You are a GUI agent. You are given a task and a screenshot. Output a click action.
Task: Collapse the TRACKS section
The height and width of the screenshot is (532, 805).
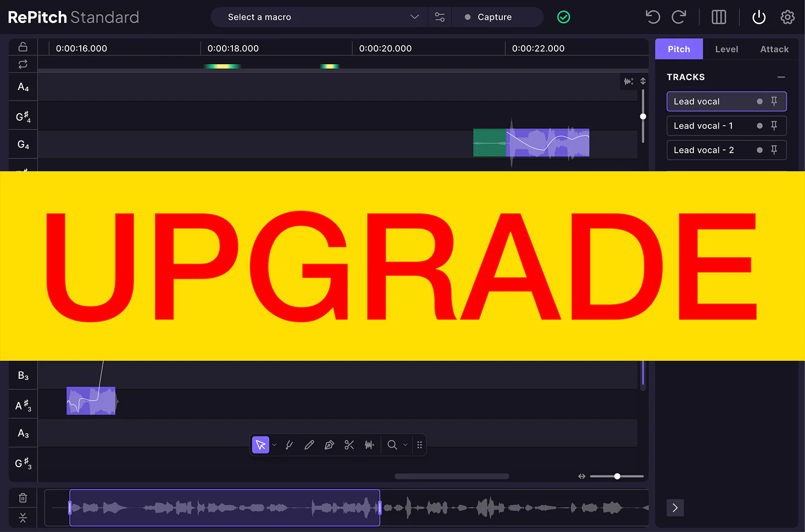(x=781, y=77)
